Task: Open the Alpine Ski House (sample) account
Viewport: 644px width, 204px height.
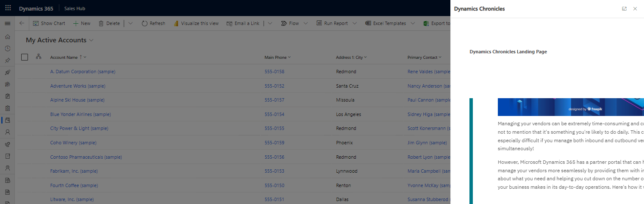Action: (77, 100)
